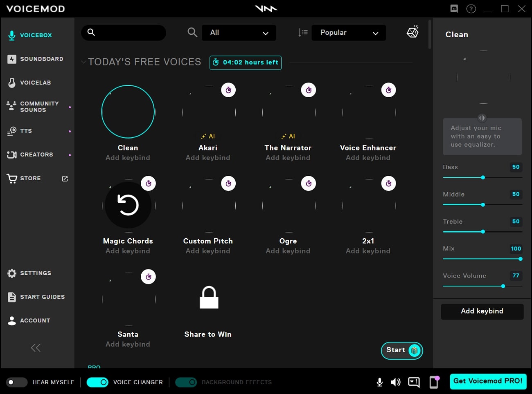This screenshot has height=394, width=532.
Task: Click timer badge on Ogre voice
Action: pyautogui.click(x=309, y=184)
